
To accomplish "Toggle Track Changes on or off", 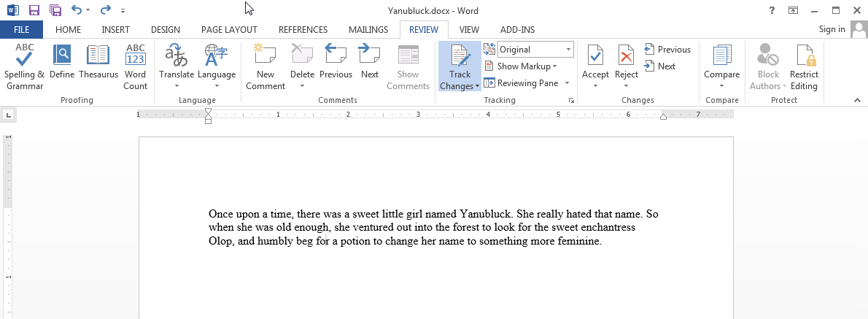I will pos(460,57).
